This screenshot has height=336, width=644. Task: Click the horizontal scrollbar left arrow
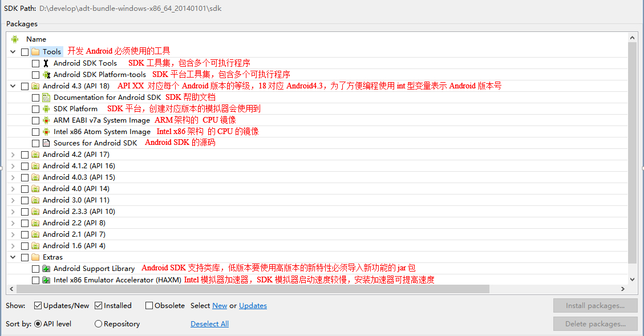pyautogui.click(x=11, y=289)
